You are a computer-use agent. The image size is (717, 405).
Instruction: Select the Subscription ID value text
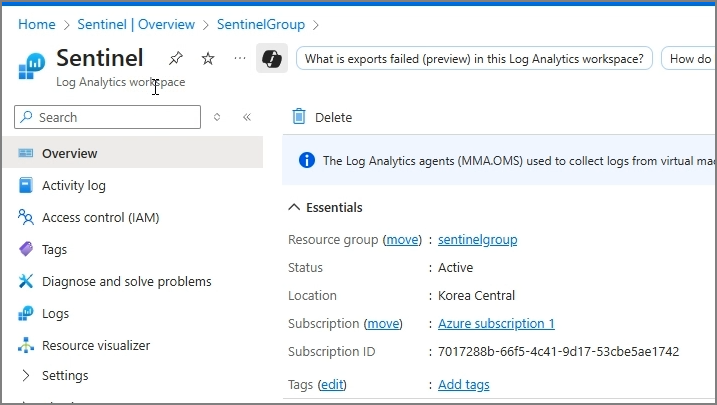pyautogui.click(x=558, y=352)
